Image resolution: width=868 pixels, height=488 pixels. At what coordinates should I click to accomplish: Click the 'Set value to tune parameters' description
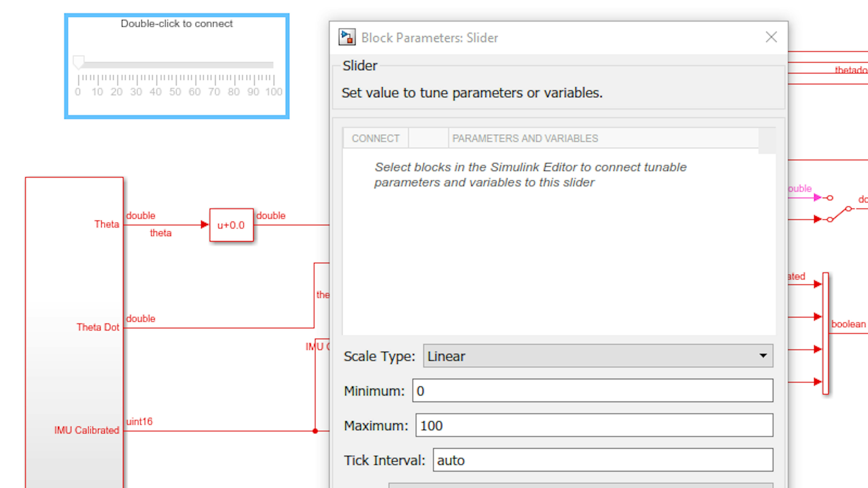(x=472, y=93)
